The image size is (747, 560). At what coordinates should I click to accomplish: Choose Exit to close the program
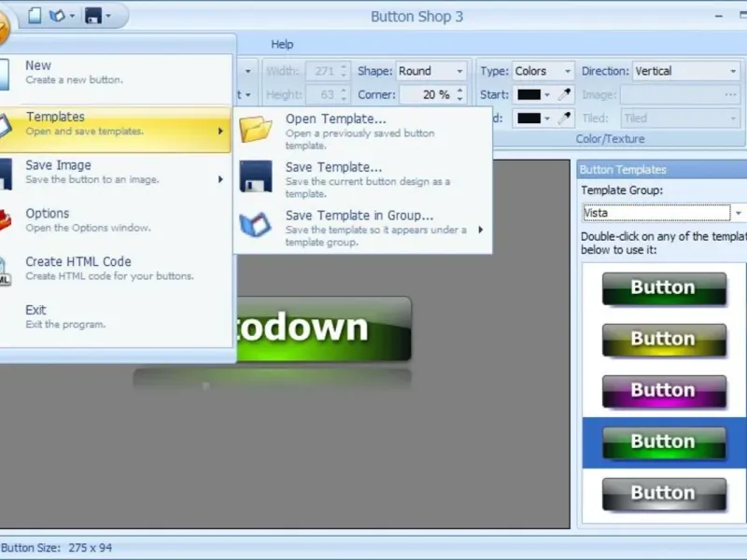[116, 316]
